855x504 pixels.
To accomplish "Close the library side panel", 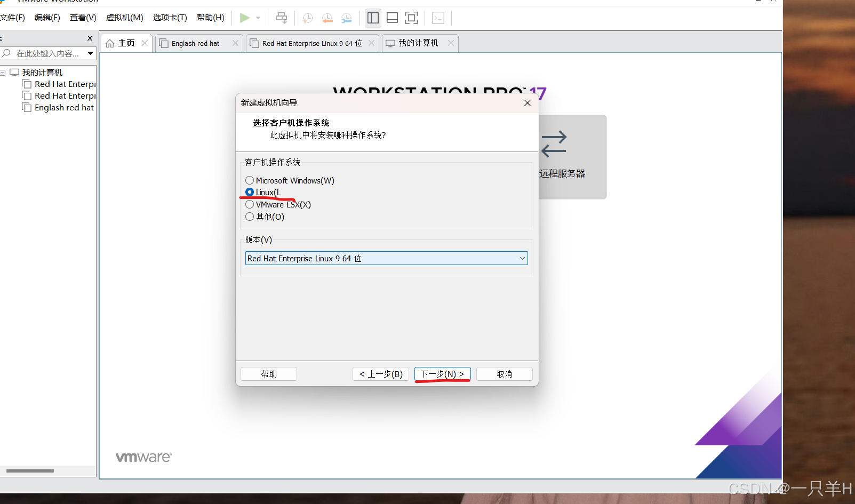I will click(x=90, y=38).
